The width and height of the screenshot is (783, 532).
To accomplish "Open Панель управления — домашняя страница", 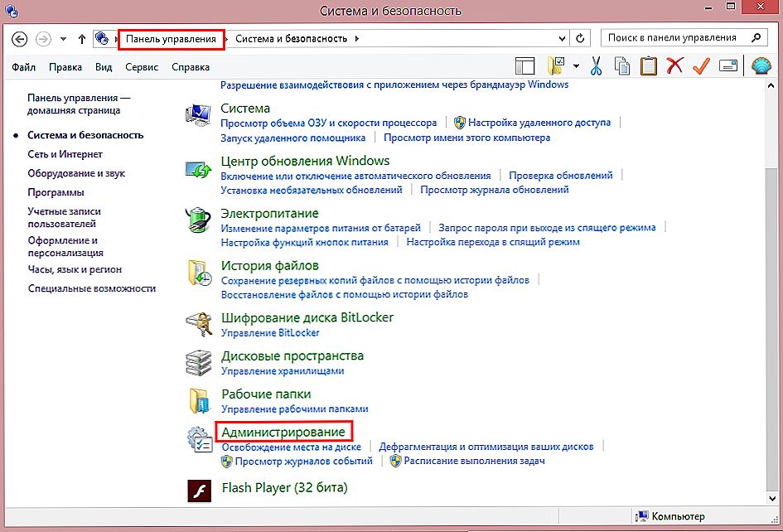I will 79,104.
